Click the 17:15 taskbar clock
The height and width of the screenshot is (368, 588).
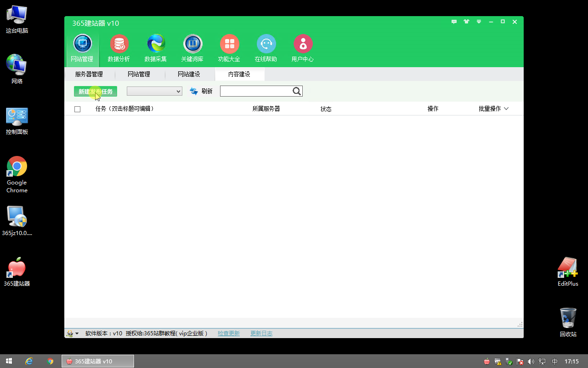pyautogui.click(x=571, y=362)
